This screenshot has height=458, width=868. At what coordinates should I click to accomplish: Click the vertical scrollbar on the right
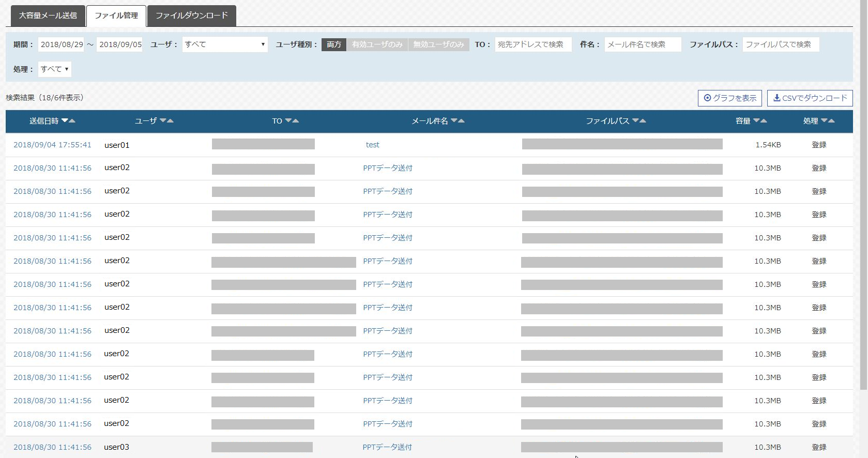pyautogui.click(x=863, y=195)
